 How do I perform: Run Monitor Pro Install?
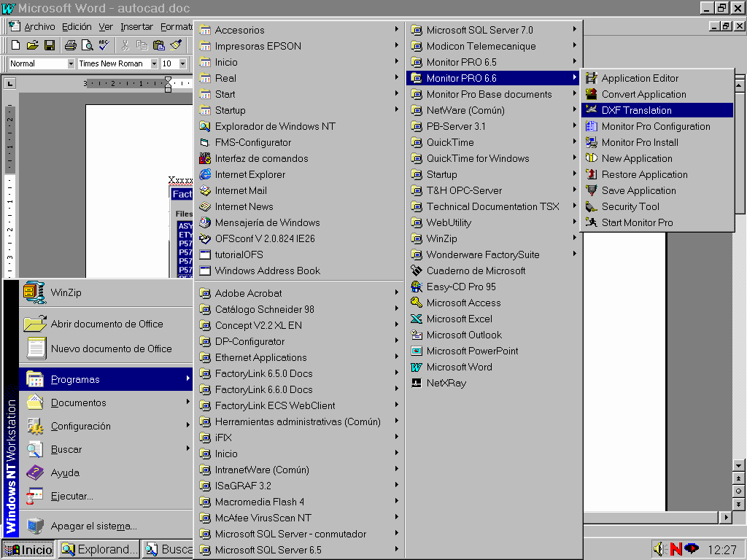coord(657,142)
